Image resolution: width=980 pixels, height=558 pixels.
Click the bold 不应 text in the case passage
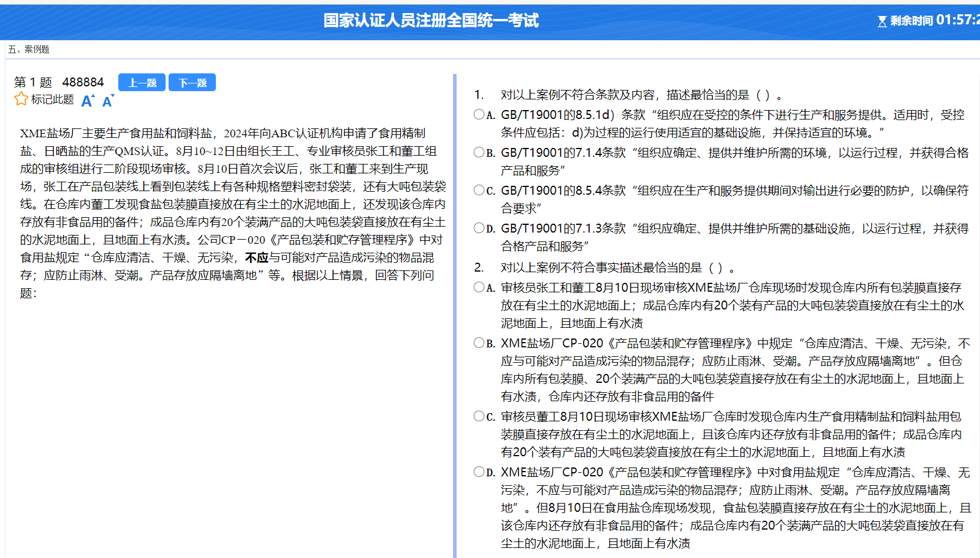257,258
